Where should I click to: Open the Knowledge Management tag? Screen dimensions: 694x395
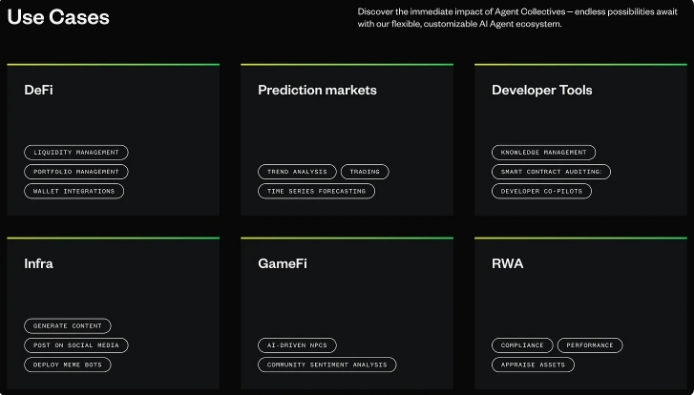click(544, 152)
